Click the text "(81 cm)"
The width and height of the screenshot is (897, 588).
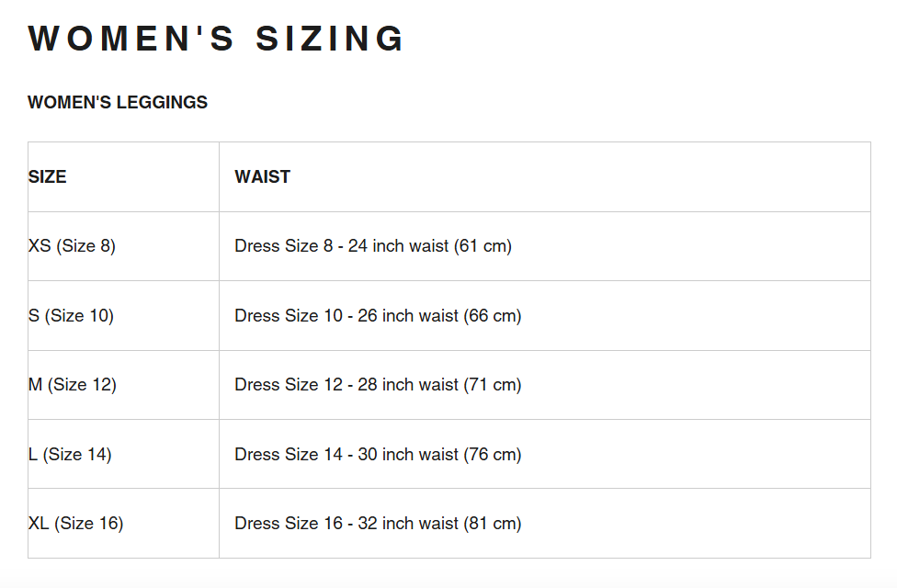pyautogui.click(x=493, y=524)
